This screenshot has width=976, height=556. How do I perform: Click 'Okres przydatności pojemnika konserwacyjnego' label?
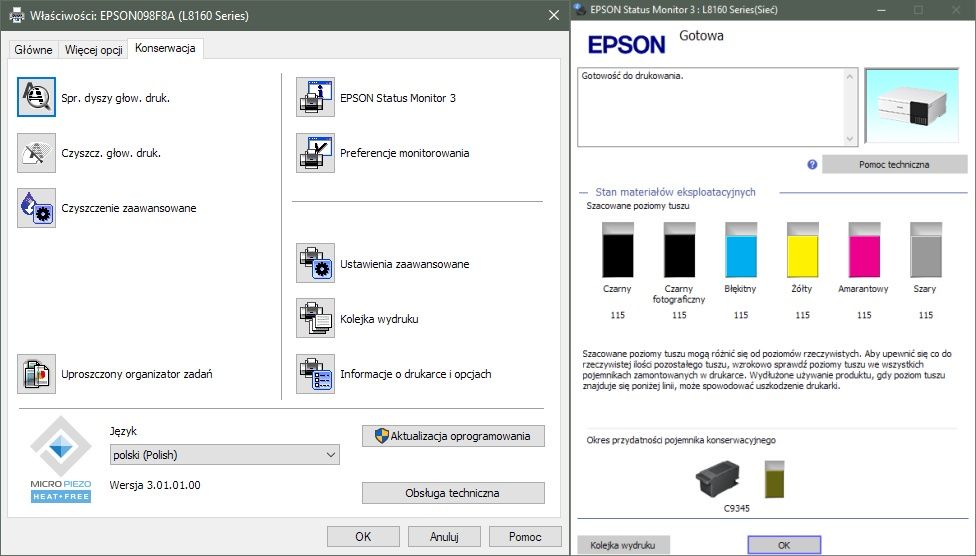pyautogui.click(x=681, y=440)
